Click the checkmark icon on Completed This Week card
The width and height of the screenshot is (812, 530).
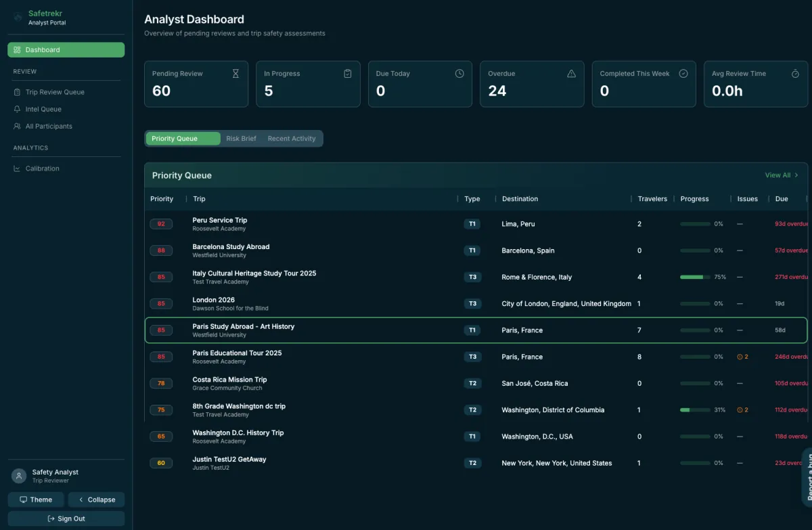click(683, 74)
